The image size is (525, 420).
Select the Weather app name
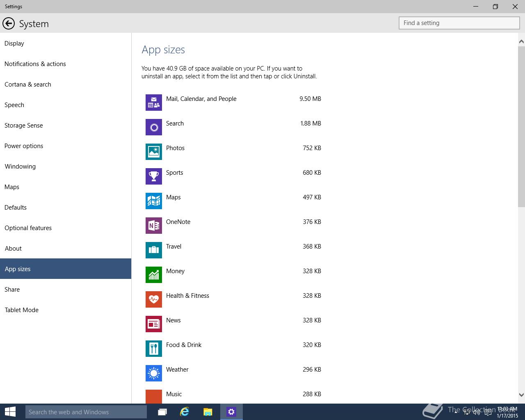tap(177, 370)
